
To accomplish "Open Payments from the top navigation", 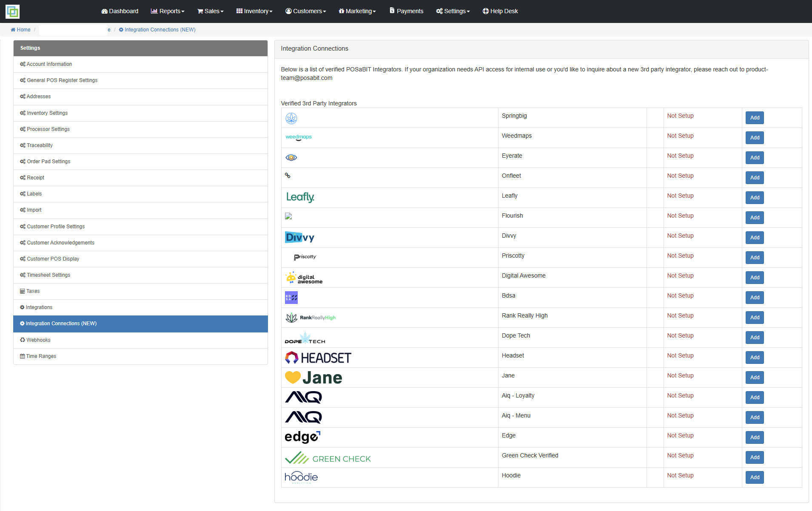I will (407, 11).
